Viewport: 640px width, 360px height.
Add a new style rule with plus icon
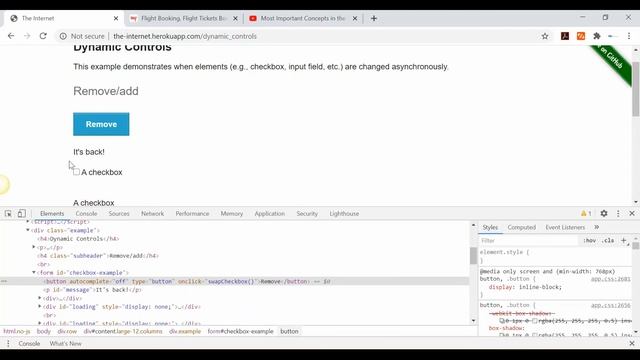click(x=624, y=240)
